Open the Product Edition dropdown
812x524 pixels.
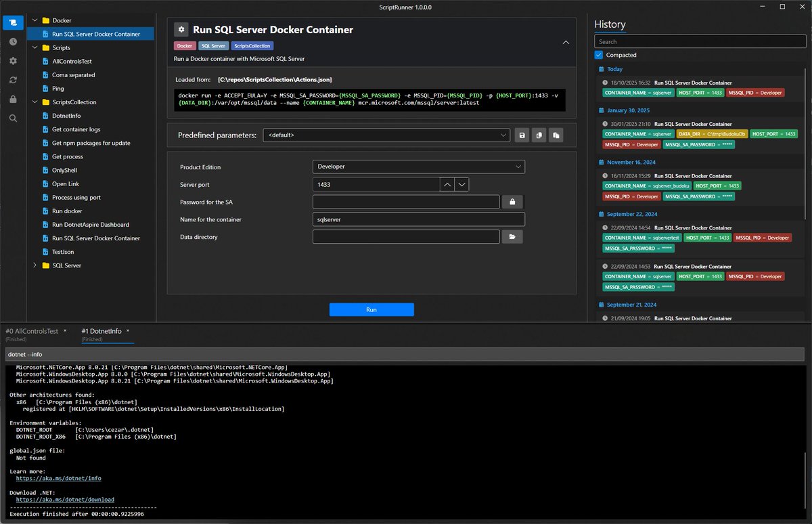click(419, 167)
